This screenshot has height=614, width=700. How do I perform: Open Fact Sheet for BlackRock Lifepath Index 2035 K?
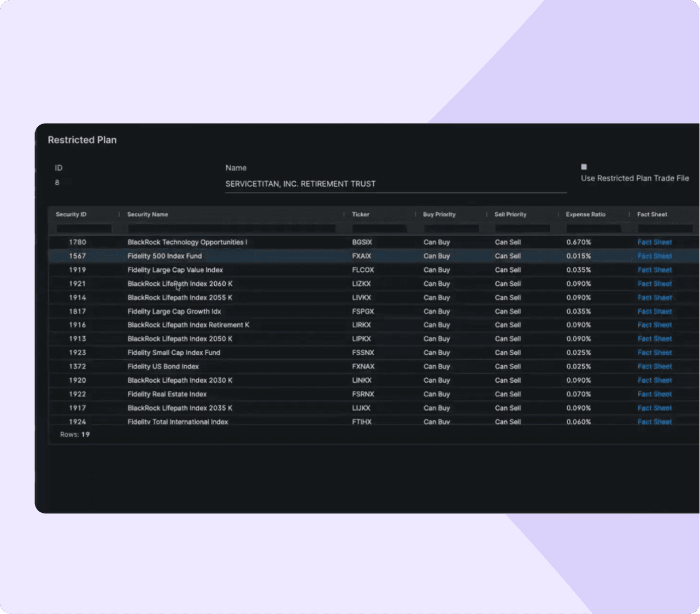[655, 408]
